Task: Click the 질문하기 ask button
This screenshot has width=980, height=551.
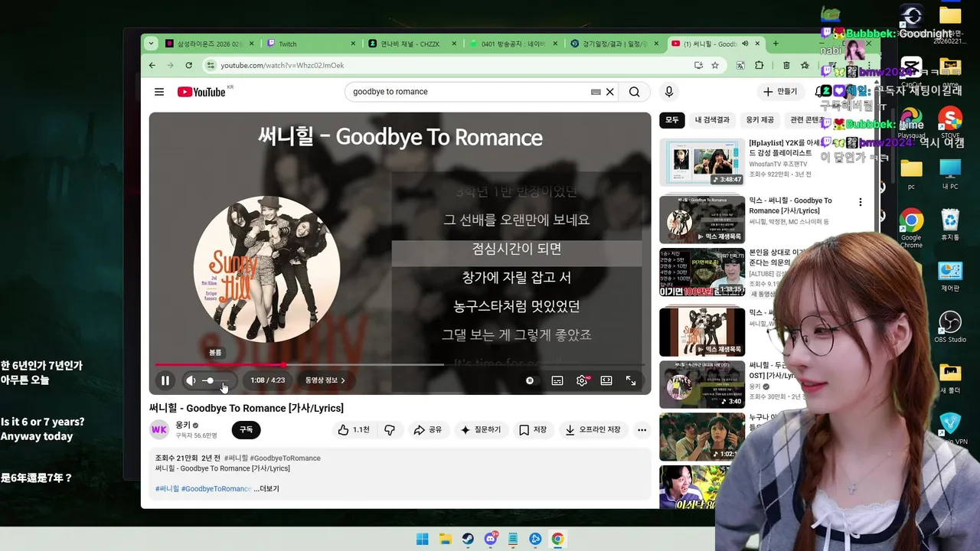Action: [x=480, y=430]
